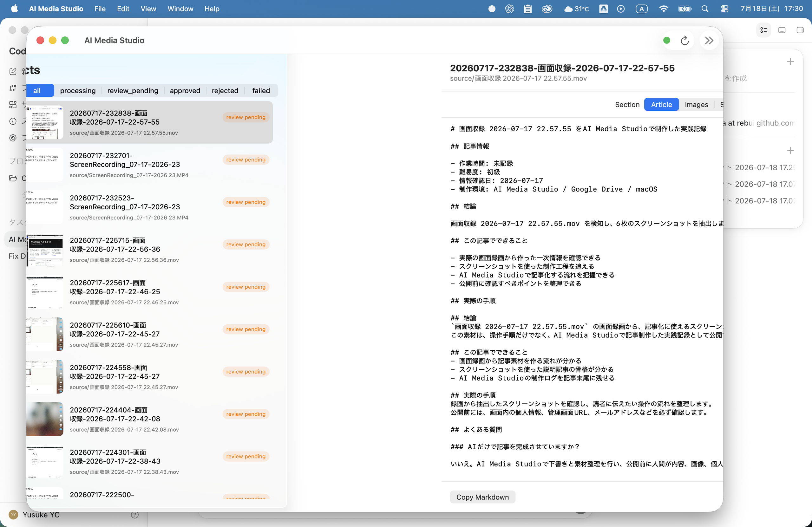Click the help question mark icon near Yusuke YC

click(135, 515)
